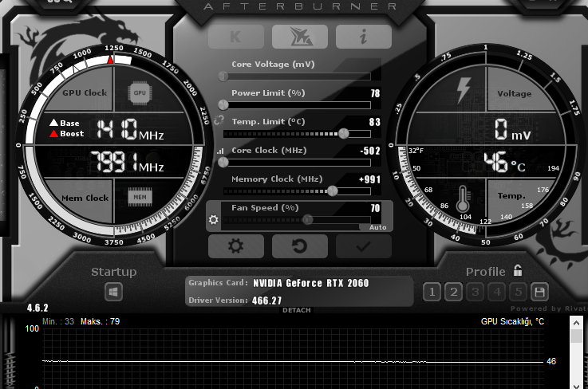
Task: Click the Memory Clock slider handle
Action: click(332, 191)
